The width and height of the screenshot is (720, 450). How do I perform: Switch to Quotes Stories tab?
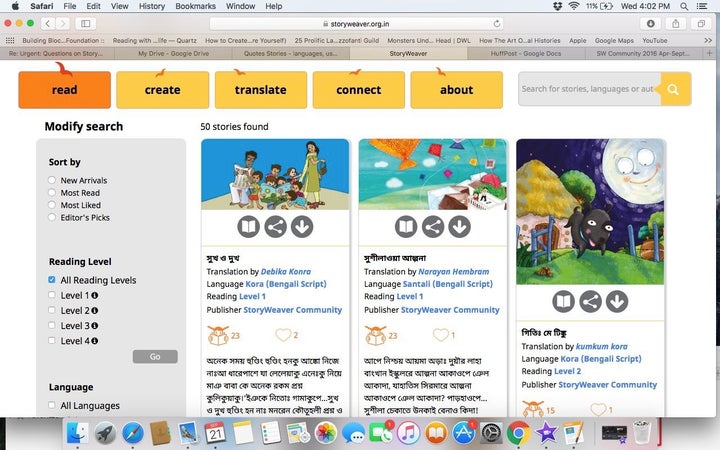point(291,53)
